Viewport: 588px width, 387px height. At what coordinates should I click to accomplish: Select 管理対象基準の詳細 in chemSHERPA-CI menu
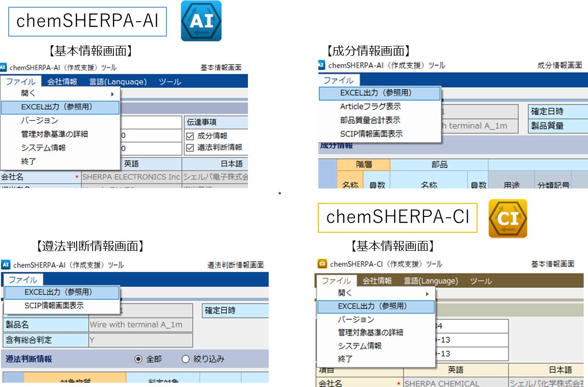[x=376, y=333]
